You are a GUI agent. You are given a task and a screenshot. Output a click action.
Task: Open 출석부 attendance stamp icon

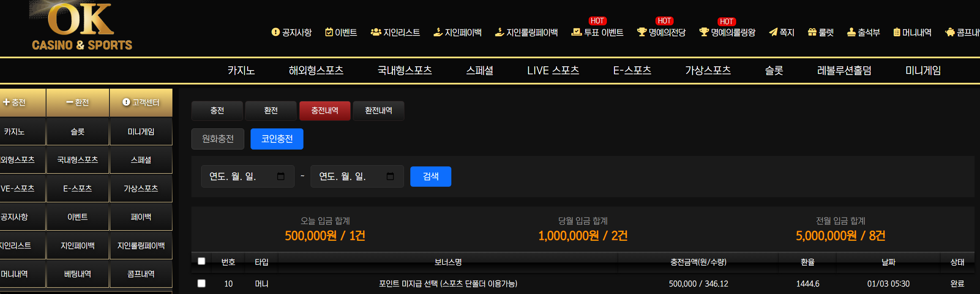click(x=851, y=32)
